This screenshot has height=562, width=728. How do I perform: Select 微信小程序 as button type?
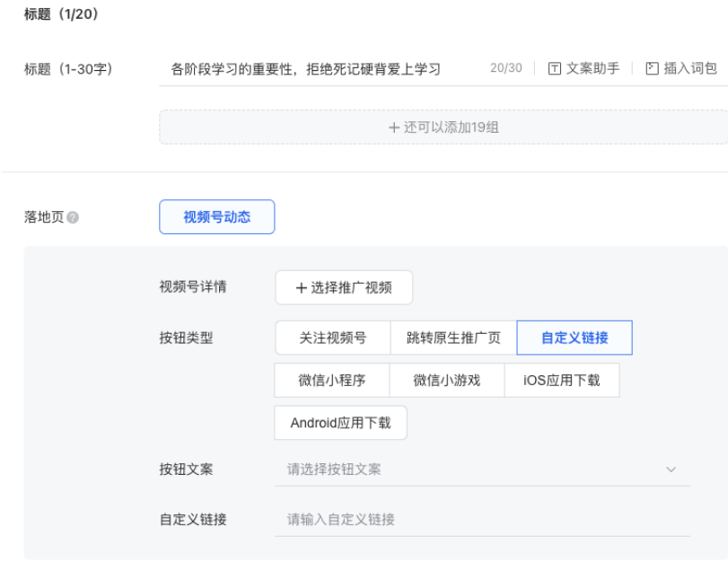pos(333,380)
